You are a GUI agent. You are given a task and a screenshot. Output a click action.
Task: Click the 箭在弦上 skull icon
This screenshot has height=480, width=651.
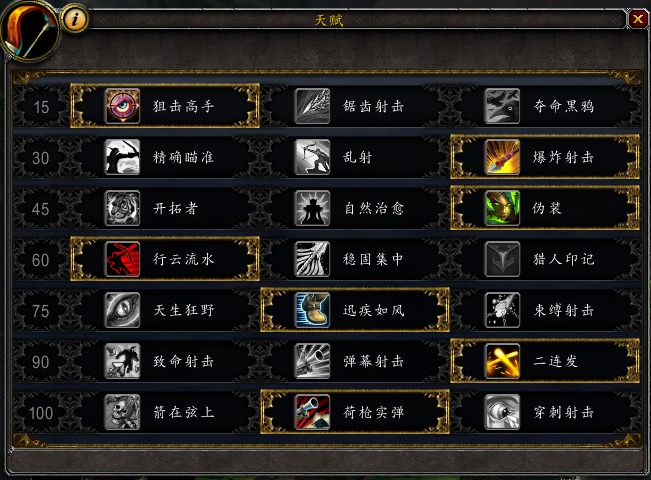(122, 412)
